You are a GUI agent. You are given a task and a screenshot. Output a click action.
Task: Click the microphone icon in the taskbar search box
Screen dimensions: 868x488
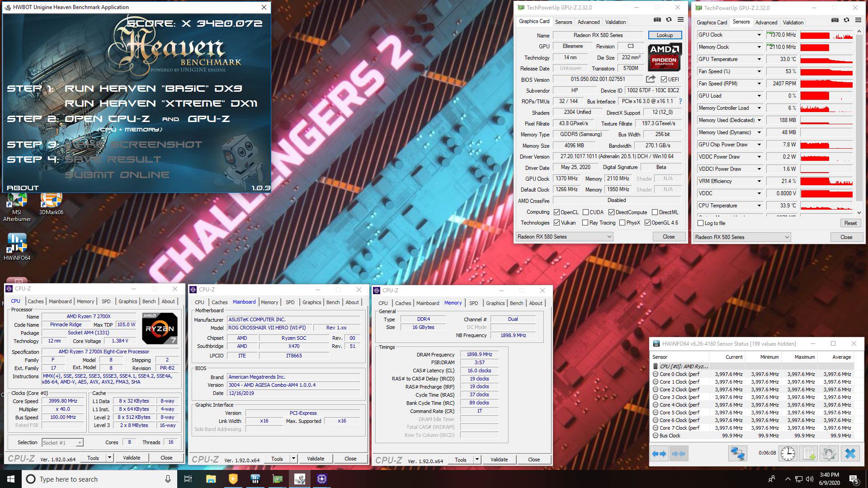[168, 479]
